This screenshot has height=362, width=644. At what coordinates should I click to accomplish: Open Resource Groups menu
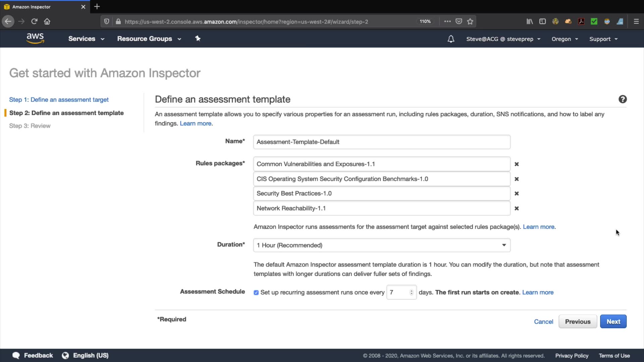[149, 39]
